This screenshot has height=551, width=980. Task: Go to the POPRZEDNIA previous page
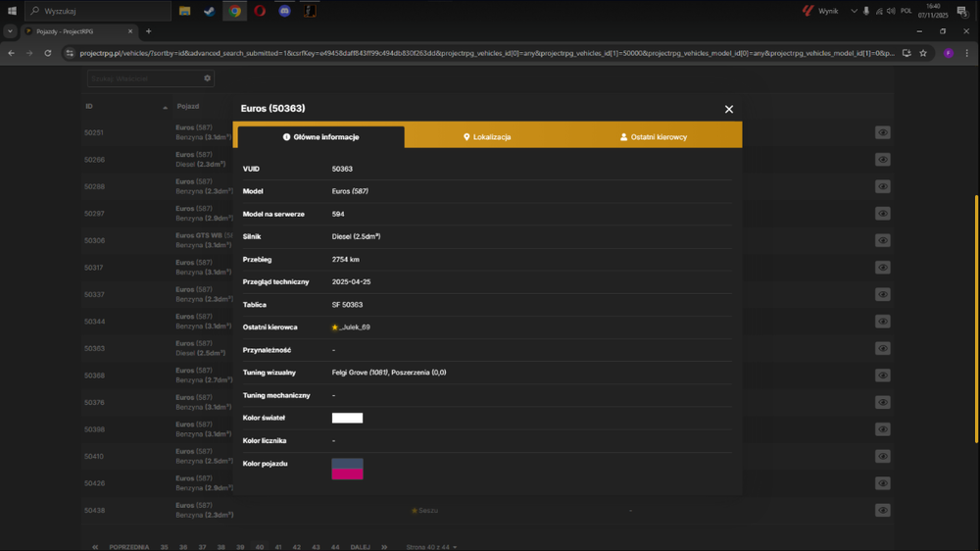128,547
